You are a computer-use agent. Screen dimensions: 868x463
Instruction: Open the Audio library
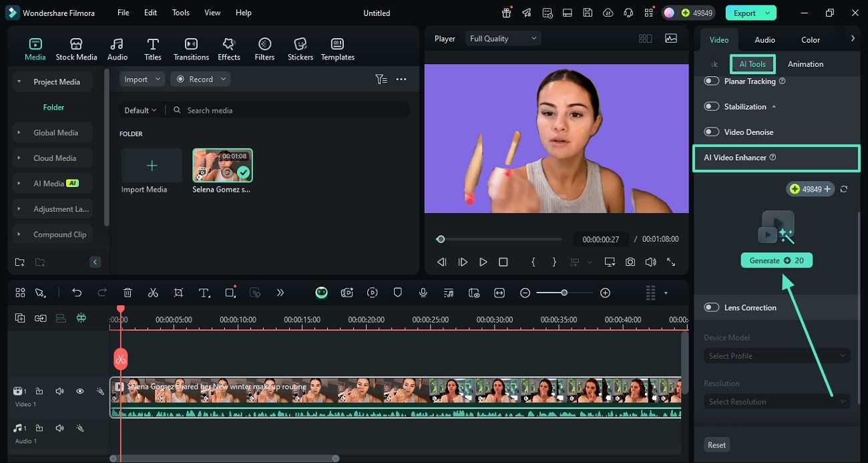click(x=117, y=49)
